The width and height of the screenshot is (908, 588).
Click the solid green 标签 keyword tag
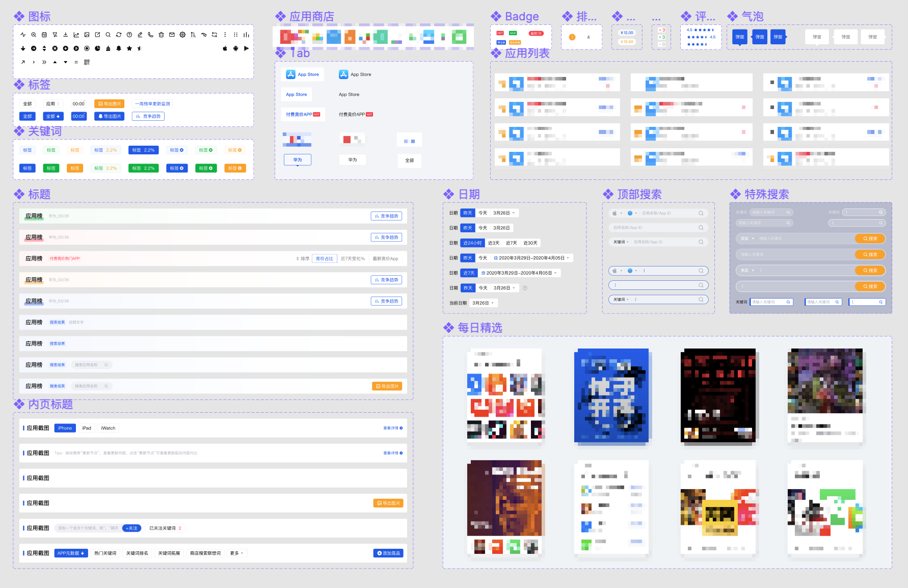[51, 168]
